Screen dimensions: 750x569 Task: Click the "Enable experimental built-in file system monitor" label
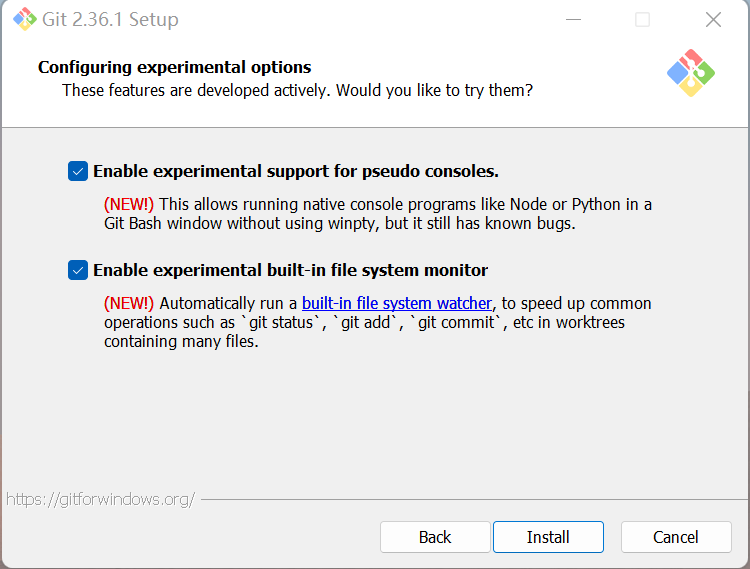click(x=290, y=270)
